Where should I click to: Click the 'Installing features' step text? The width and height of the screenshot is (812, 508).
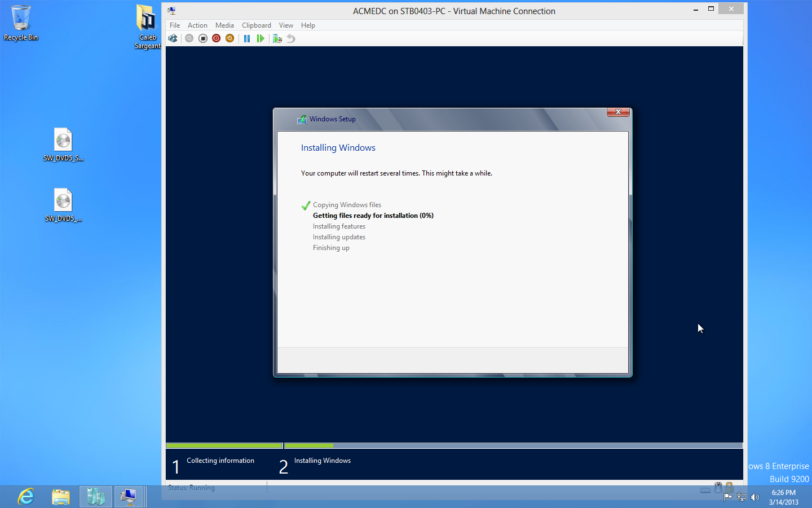(339, 226)
